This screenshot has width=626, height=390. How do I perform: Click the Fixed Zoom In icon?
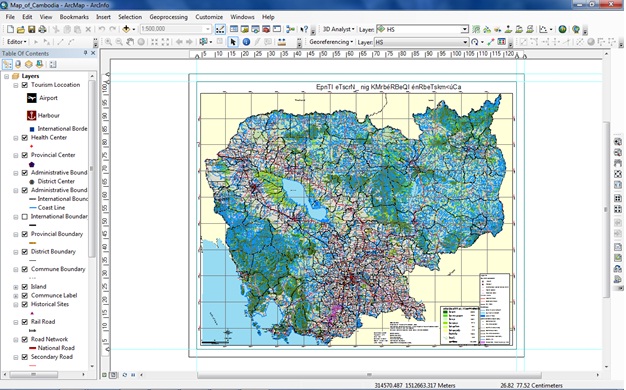point(155,42)
